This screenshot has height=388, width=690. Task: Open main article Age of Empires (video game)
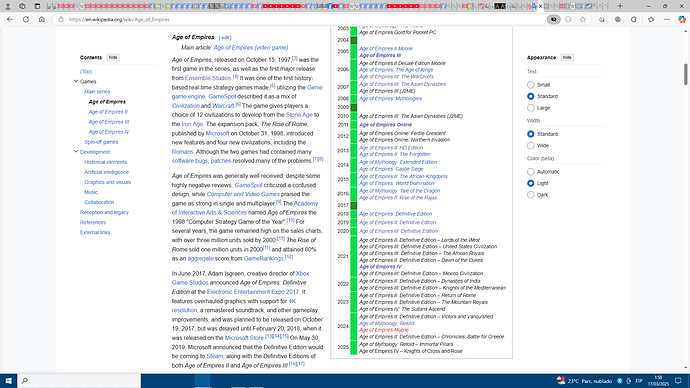tap(251, 48)
